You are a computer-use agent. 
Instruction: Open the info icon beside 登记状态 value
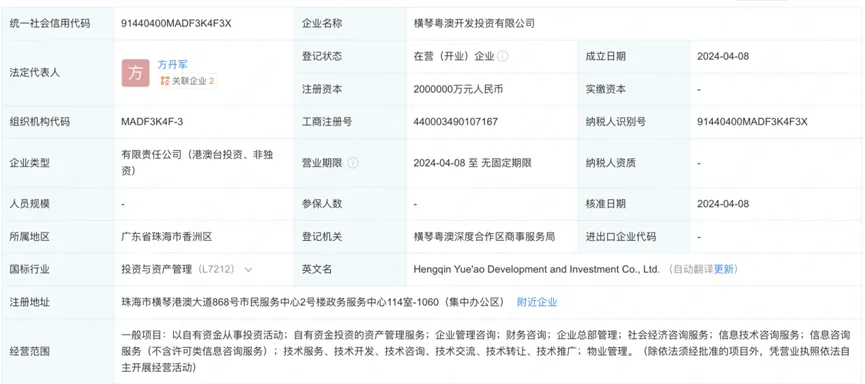coord(503,56)
